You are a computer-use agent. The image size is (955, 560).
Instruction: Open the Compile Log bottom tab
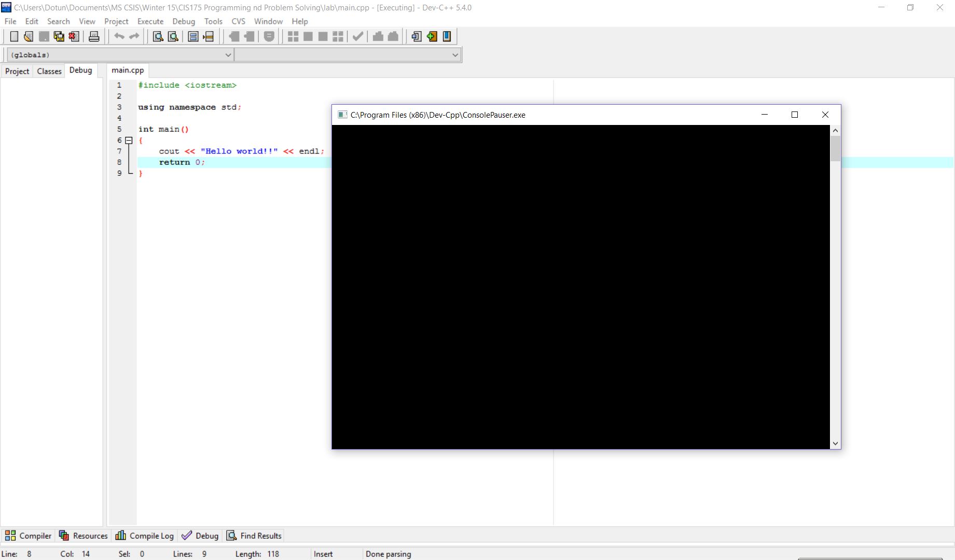click(x=145, y=536)
